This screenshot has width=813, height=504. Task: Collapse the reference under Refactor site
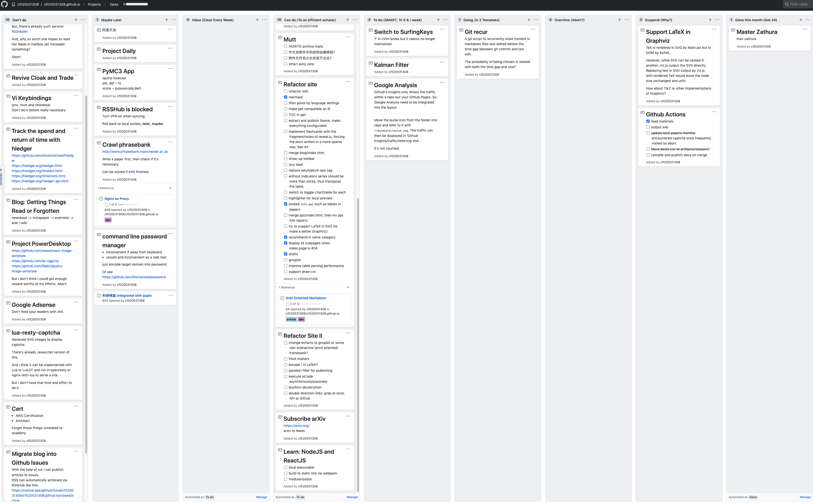pyautogui.click(x=348, y=288)
